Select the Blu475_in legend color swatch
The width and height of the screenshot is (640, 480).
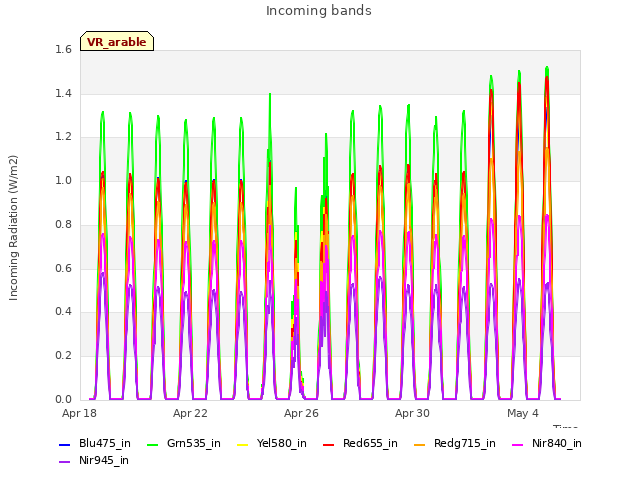click(x=64, y=444)
